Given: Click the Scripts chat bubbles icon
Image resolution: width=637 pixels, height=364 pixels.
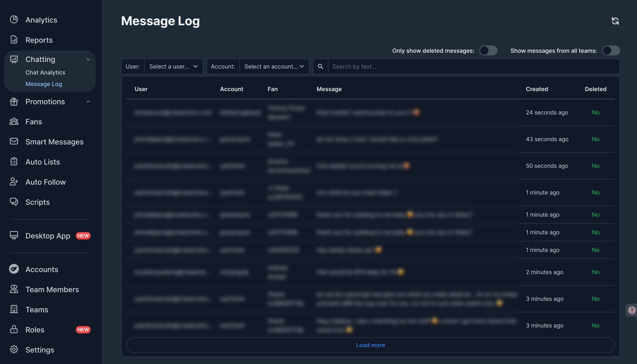Looking at the screenshot, I should [x=14, y=202].
